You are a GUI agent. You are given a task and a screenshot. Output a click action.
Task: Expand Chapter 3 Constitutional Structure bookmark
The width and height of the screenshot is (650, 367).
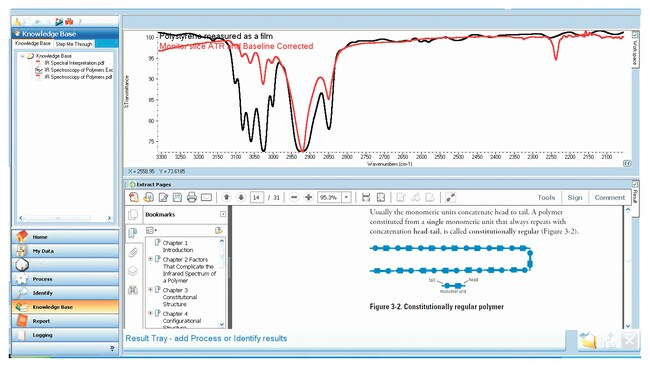coord(151,290)
